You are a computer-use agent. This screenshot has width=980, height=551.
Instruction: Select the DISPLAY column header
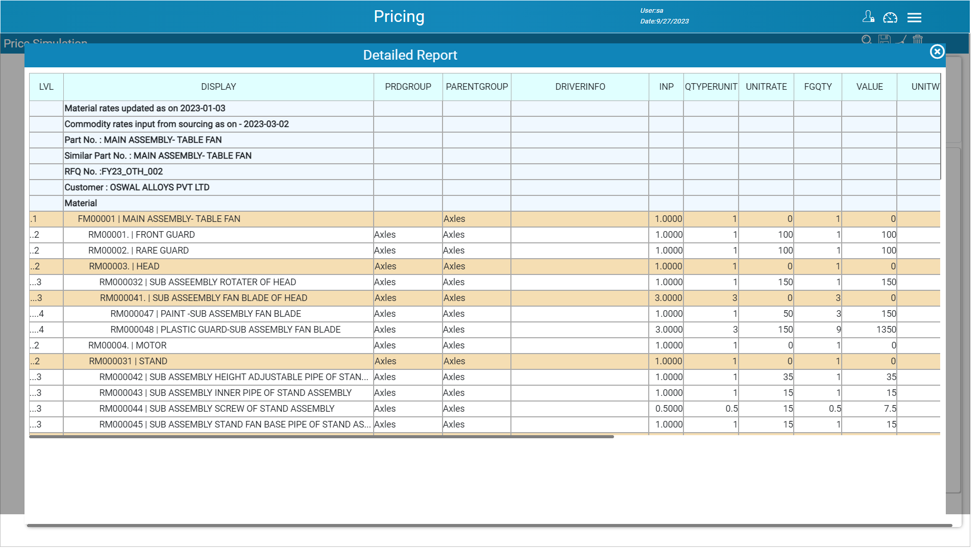(218, 87)
